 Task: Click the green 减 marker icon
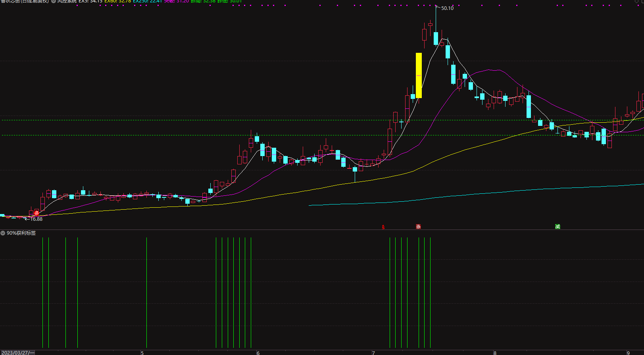(x=557, y=227)
